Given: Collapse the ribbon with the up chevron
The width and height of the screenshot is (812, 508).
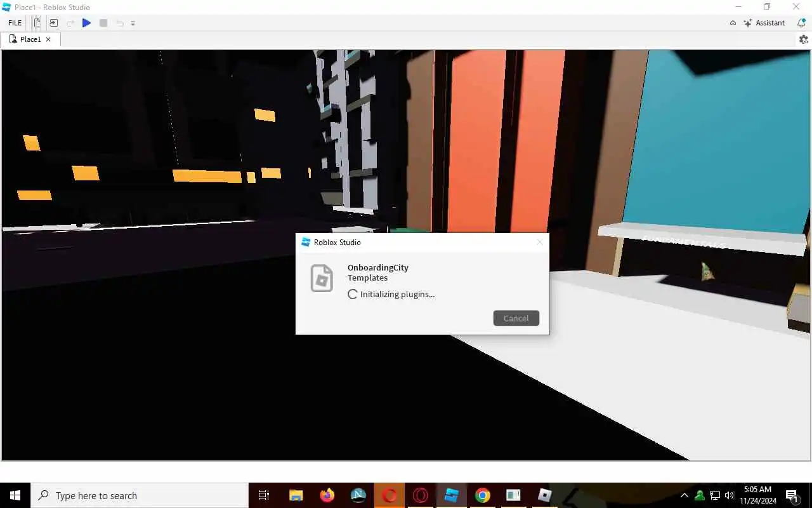Looking at the screenshot, I should pos(733,23).
